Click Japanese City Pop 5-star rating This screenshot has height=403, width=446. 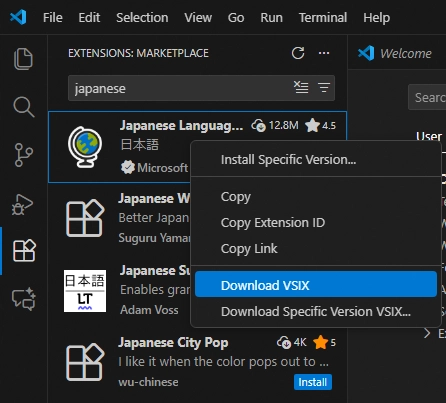click(324, 342)
